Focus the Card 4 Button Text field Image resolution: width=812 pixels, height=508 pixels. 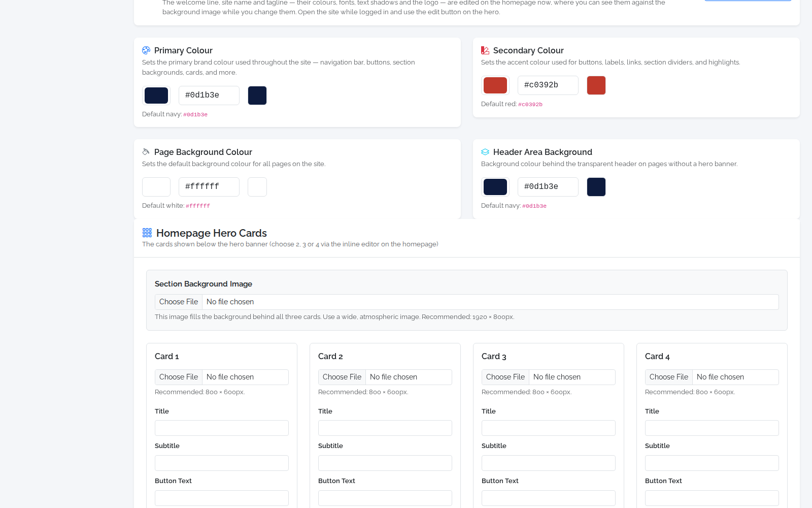point(712,498)
